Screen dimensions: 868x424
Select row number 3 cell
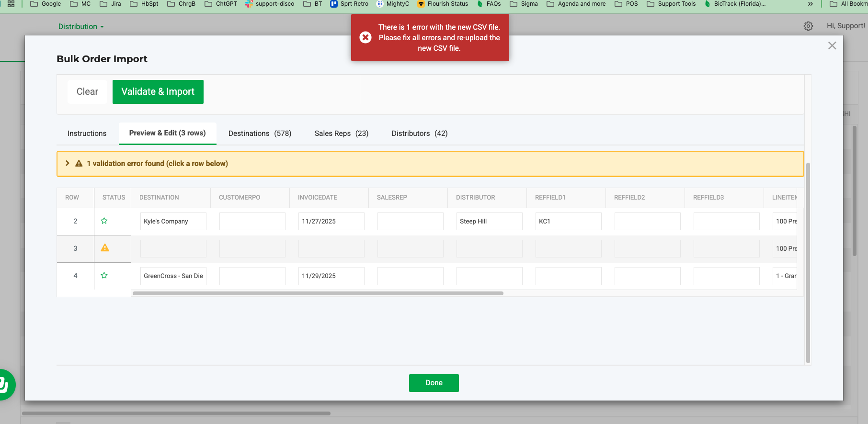click(x=75, y=248)
